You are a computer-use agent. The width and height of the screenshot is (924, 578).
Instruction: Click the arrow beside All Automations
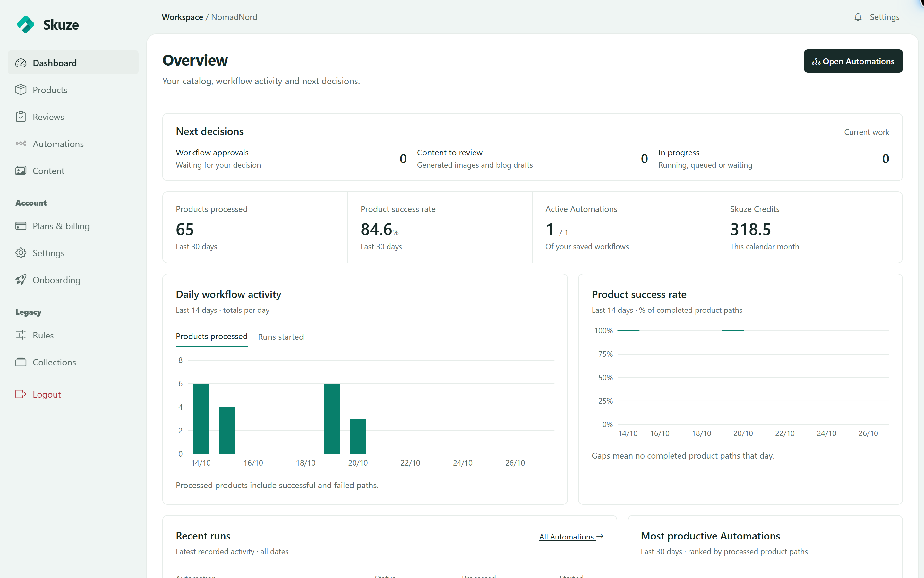click(600, 536)
